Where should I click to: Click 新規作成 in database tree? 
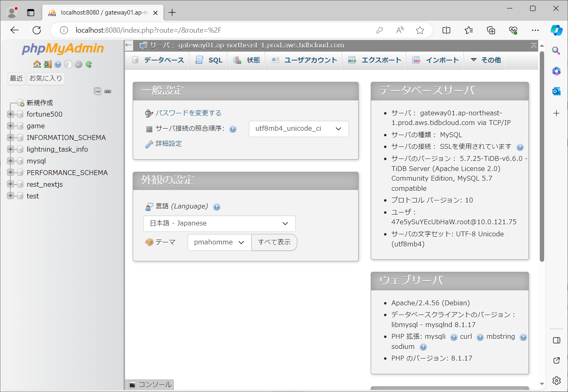[x=40, y=103]
